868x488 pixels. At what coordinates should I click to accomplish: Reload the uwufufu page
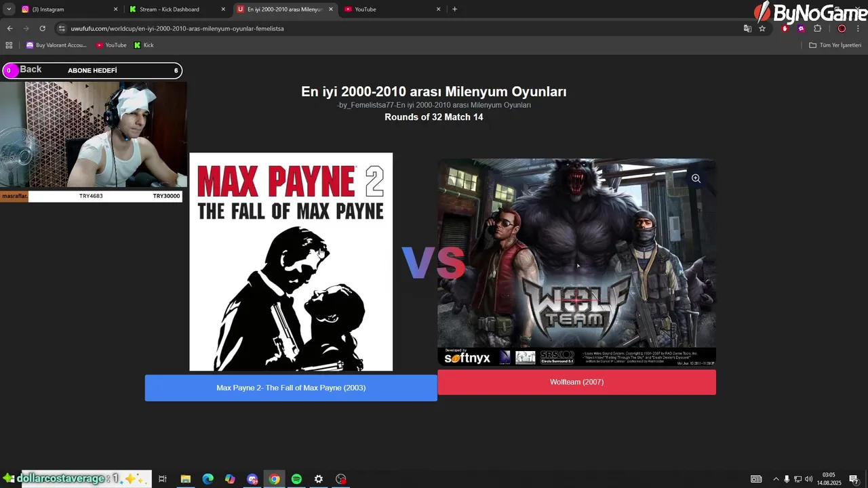pos(42,28)
